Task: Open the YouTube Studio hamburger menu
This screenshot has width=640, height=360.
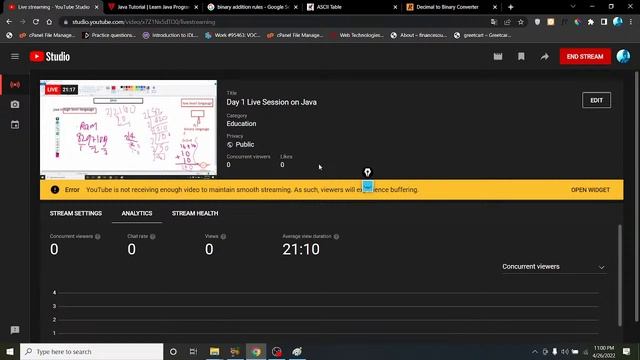Action: pyautogui.click(x=15, y=56)
